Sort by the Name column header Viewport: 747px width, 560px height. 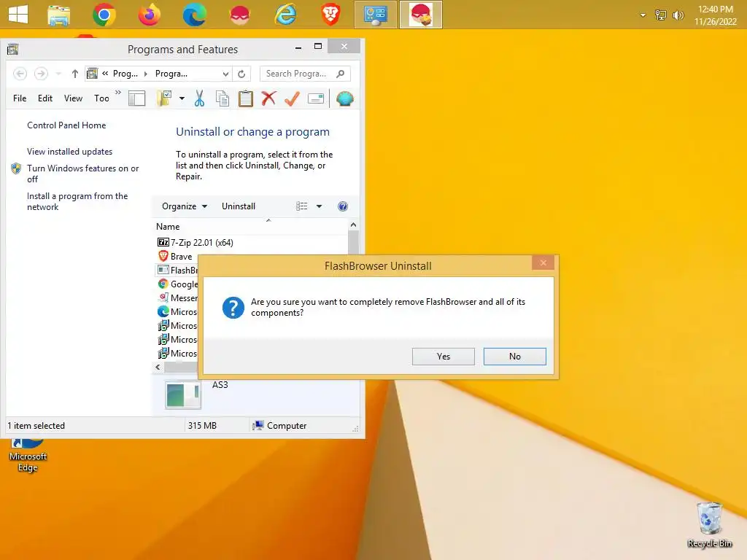click(x=168, y=227)
